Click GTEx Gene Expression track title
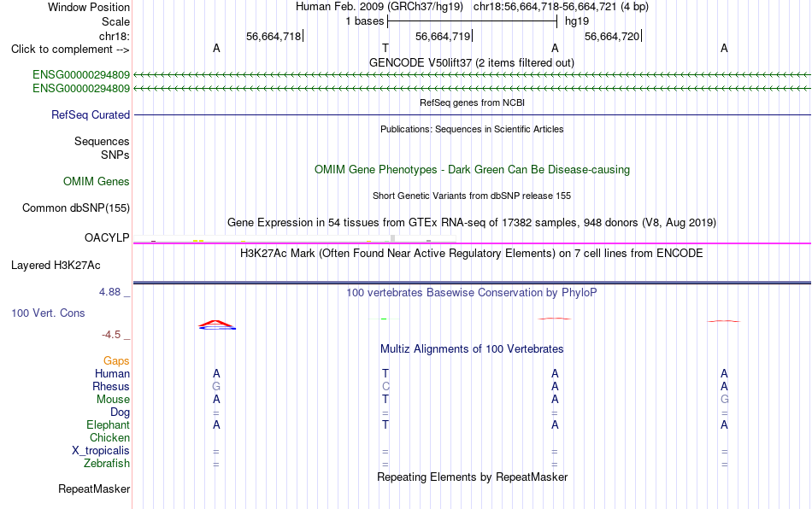This screenshot has height=509, width=812. (x=472, y=222)
